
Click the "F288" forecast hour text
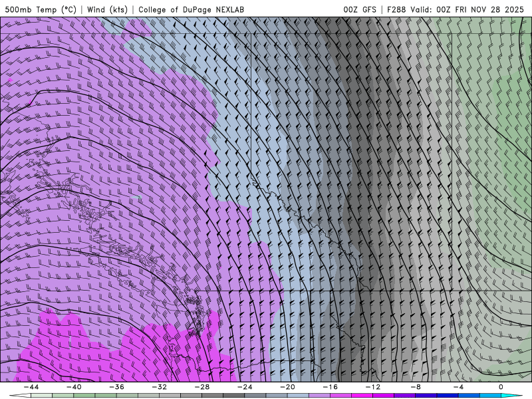pyautogui.click(x=396, y=9)
